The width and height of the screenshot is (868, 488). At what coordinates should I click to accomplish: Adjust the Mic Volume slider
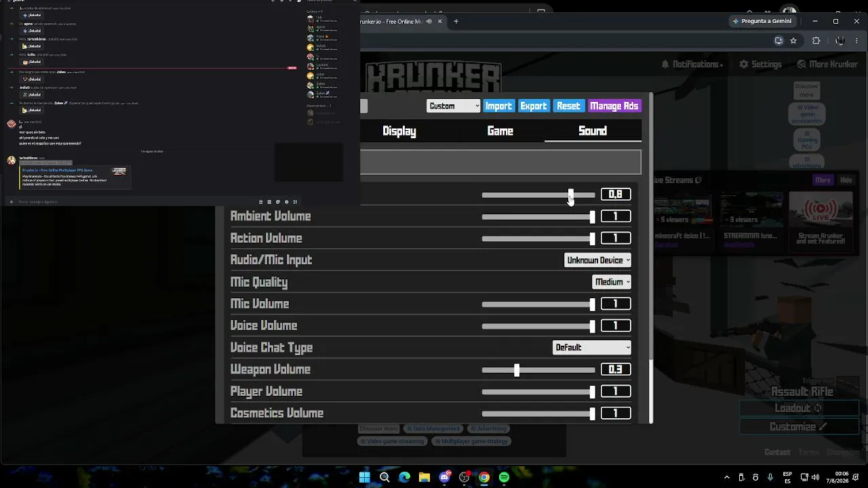click(x=538, y=304)
